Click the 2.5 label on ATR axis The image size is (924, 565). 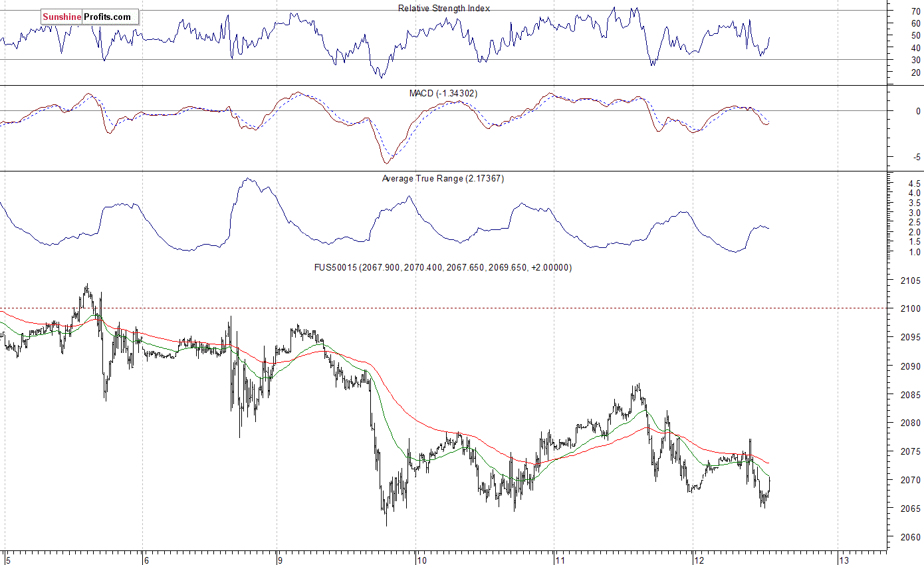pyautogui.click(x=914, y=223)
